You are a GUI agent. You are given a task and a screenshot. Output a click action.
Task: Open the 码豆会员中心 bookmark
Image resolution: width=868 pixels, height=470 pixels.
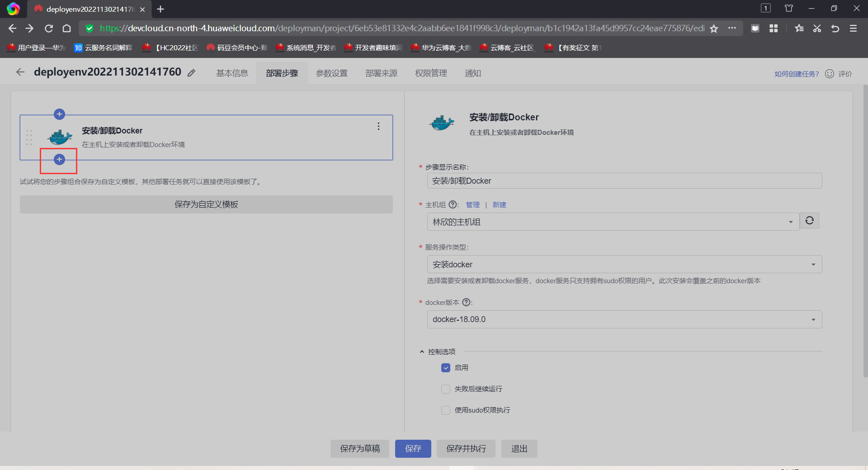click(x=237, y=47)
